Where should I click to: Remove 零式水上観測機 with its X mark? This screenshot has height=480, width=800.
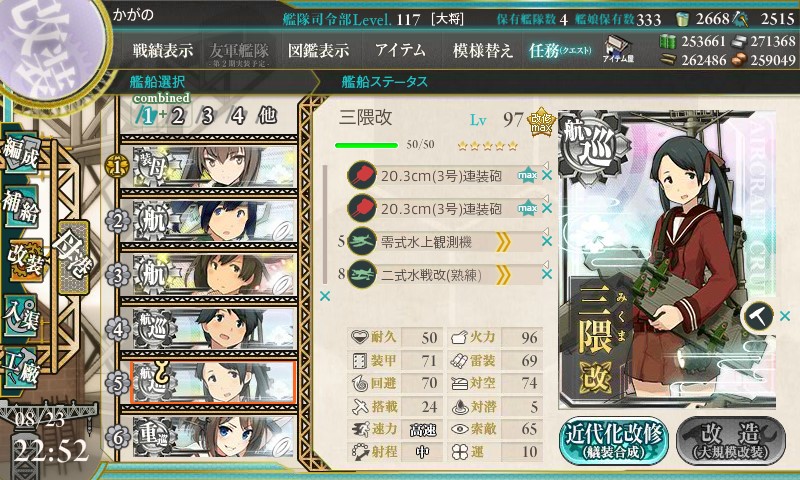pyautogui.click(x=547, y=241)
